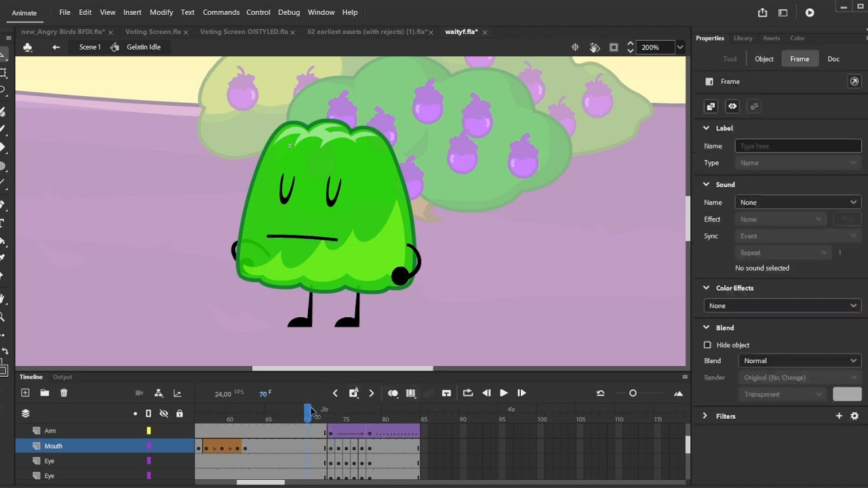Hide all layers with eye icon

click(163, 413)
